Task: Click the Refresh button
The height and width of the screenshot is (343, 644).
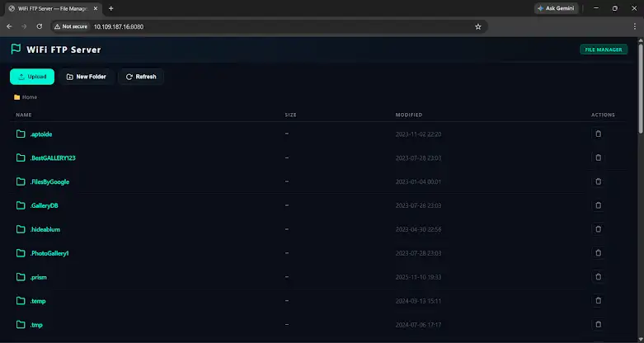Action: (x=141, y=77)
